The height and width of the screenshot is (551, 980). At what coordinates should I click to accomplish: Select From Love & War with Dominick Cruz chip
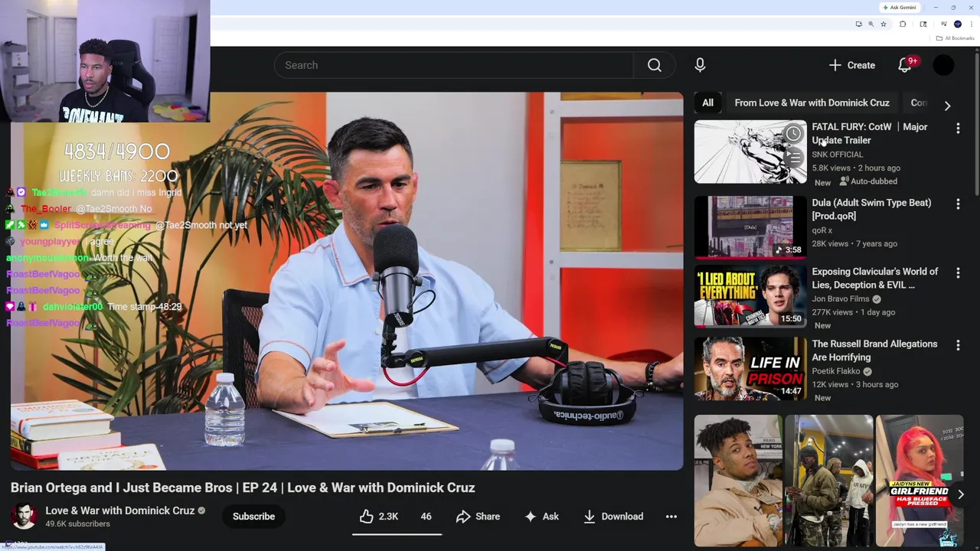tap(812, 103)
